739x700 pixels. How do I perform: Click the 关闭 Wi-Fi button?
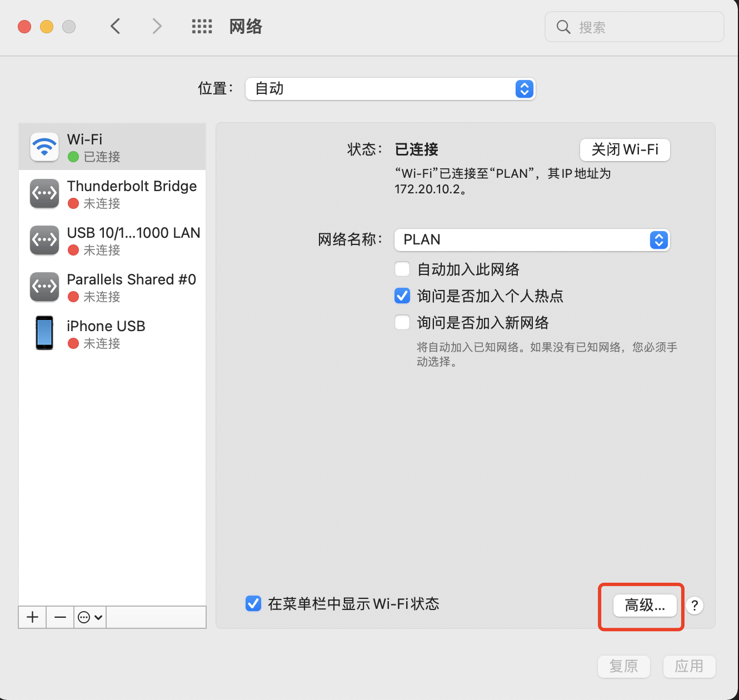(625, 150)
